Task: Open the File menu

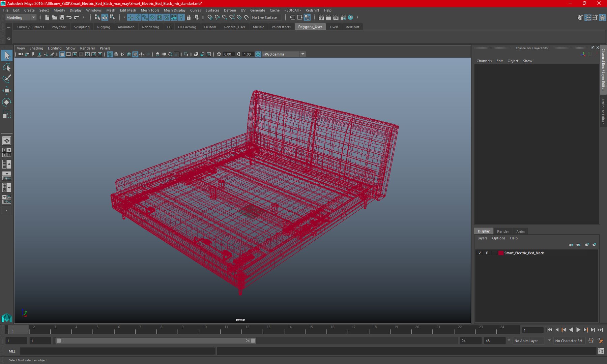Action: (6, 10)
